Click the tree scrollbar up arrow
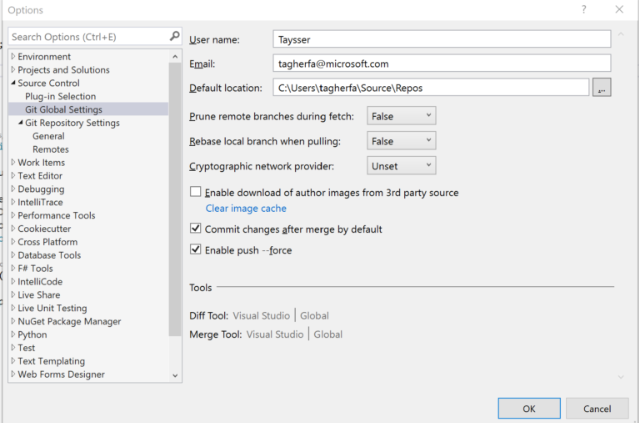Screen dimensions: 639x423 click(175, 57)
